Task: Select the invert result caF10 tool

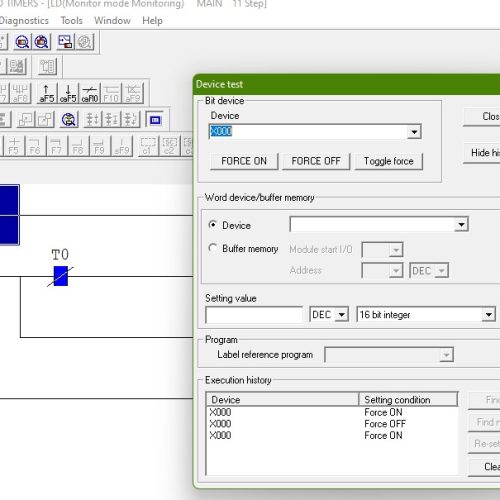Action: click(90, 93)
